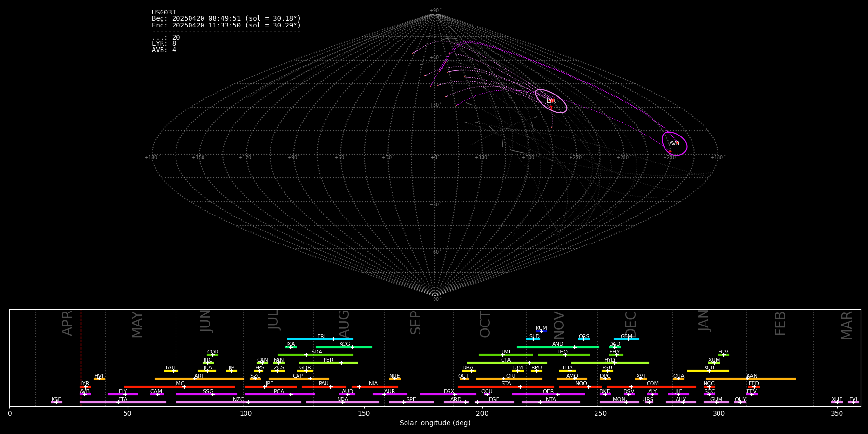
Task: Select the ORI shower bar in timeline
Action: point(509,379)
